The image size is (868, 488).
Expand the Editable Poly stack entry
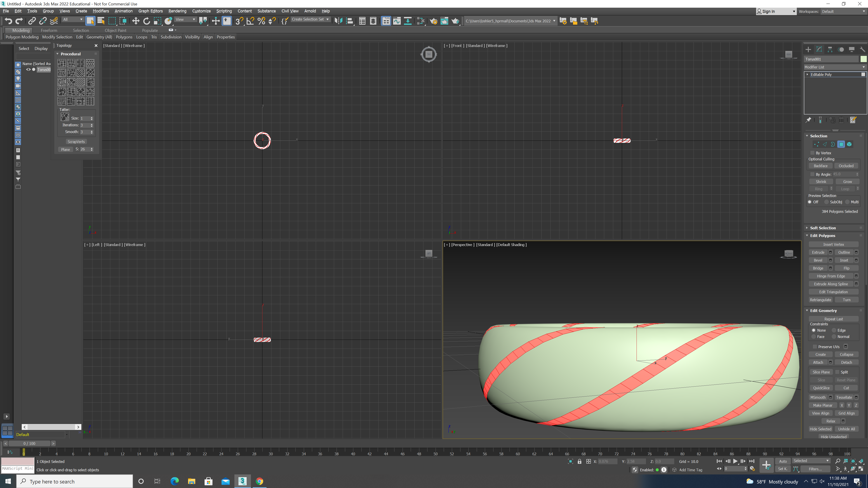click(x=807, y=74)
